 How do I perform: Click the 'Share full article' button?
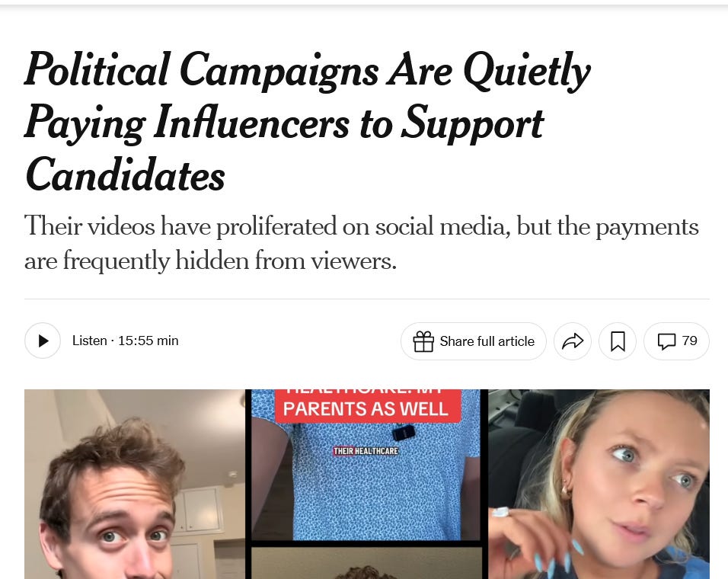(x=473, y=341)
